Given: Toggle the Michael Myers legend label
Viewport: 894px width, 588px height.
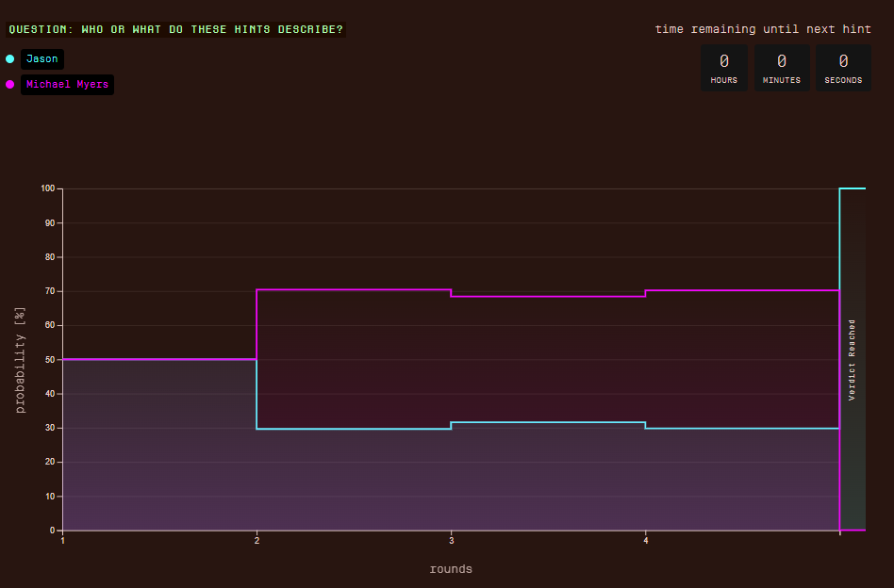Looking at the screenshot, I should coord(67,84).
